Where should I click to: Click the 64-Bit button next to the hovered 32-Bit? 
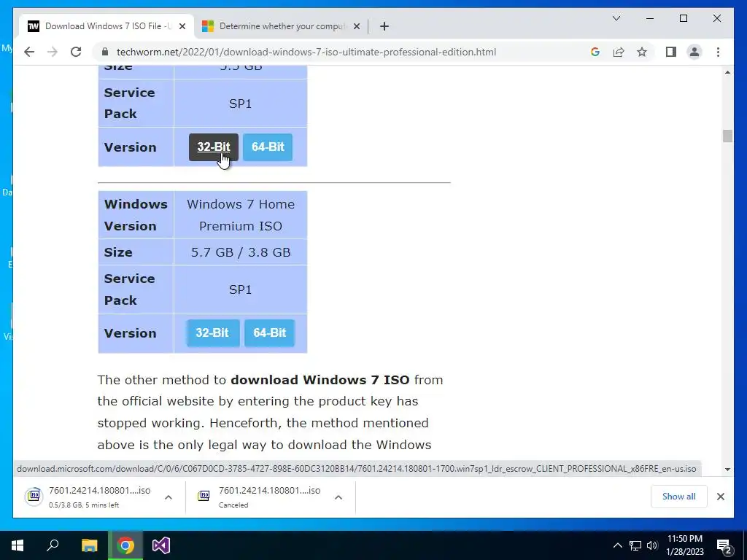click(x=268, y=147)
